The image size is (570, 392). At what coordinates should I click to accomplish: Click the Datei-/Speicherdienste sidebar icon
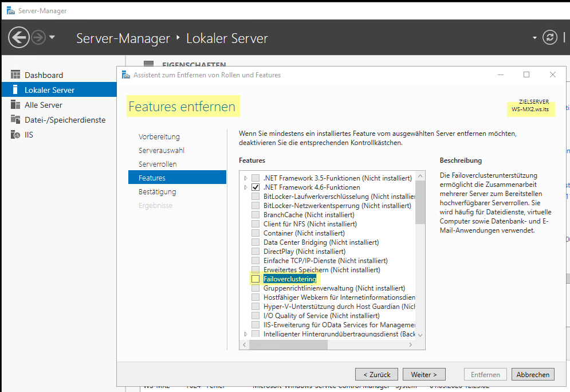(x=15, y=120)
